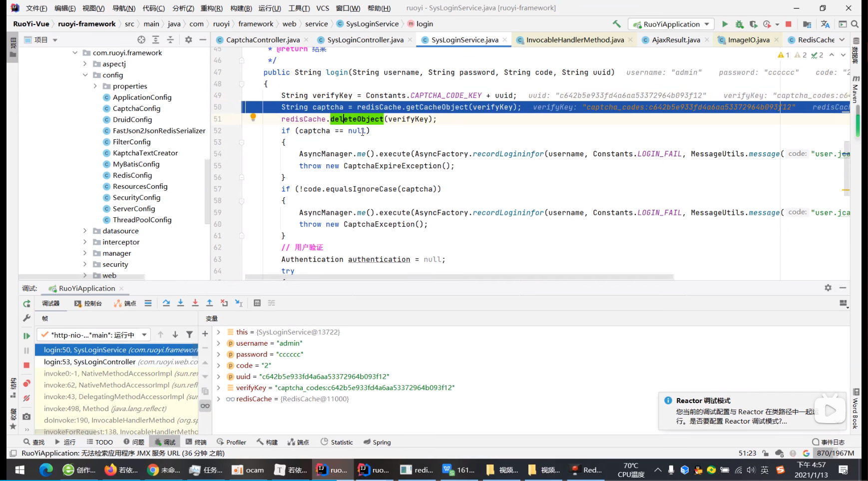
Task: Rerun the debug session with the rerun icon
Action: click(x=26, y=304)
